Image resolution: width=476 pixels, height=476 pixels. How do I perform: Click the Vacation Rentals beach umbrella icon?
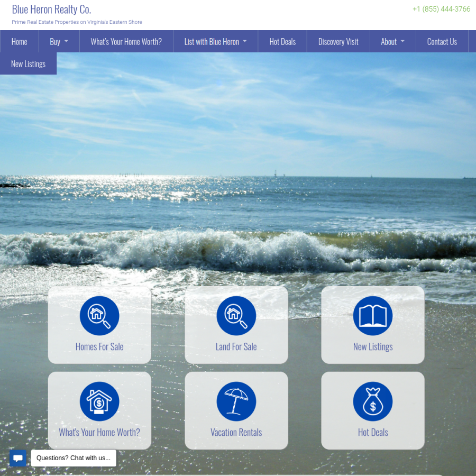tap(236, 401)
